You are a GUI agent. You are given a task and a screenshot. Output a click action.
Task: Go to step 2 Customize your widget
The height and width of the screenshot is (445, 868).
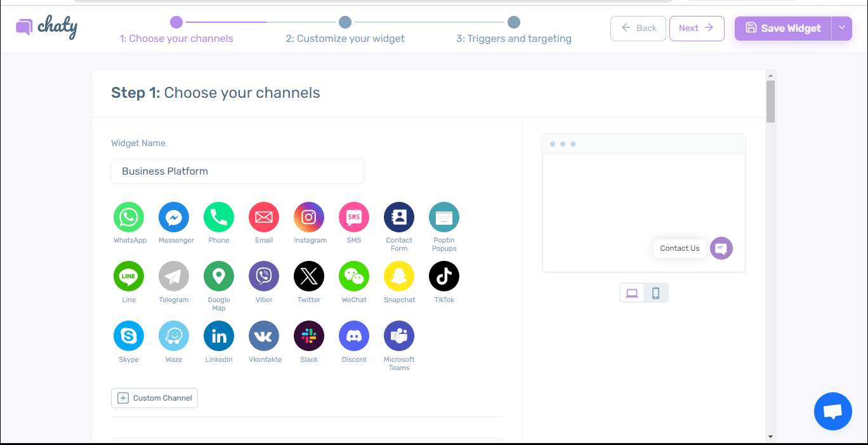tap(345, 39)
